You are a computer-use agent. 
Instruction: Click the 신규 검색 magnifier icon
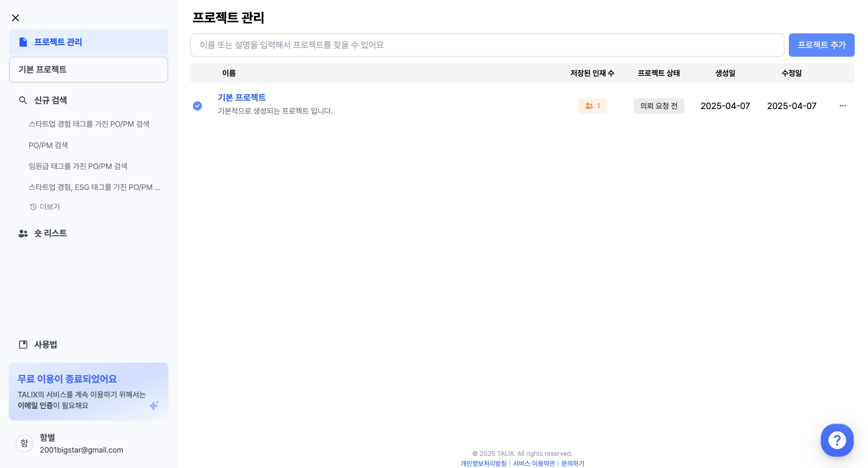[x=23, y=100]
